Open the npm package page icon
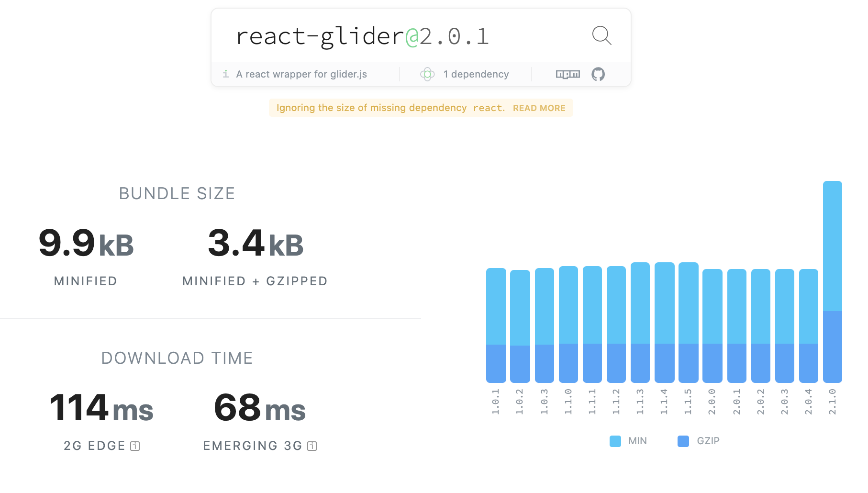This screenshot has width=868, height=493. (568, 74)
